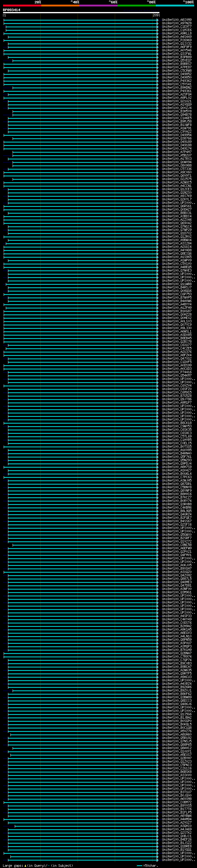
Task: Click the UniRef100_A1TRX3 label
Action: coord(177,159)
